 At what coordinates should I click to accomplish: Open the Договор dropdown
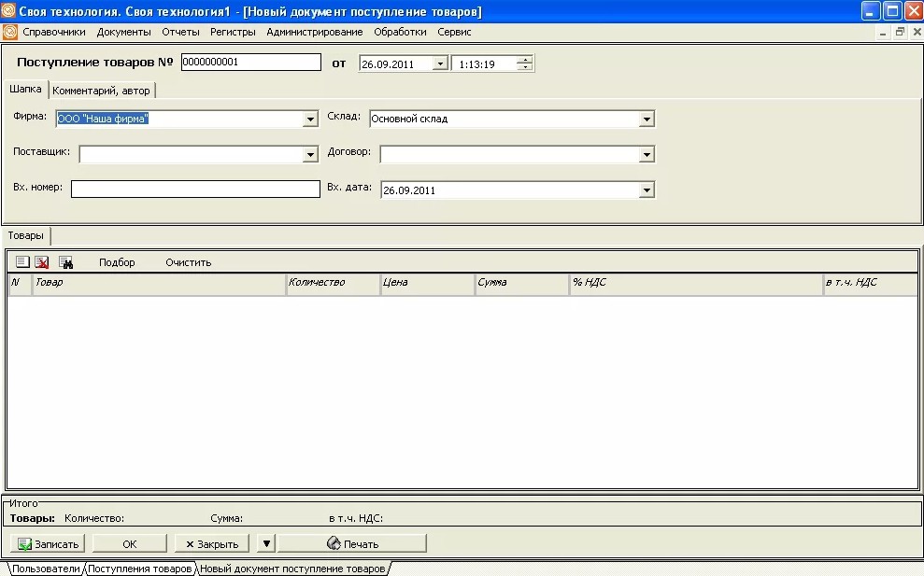coord(646,155)
